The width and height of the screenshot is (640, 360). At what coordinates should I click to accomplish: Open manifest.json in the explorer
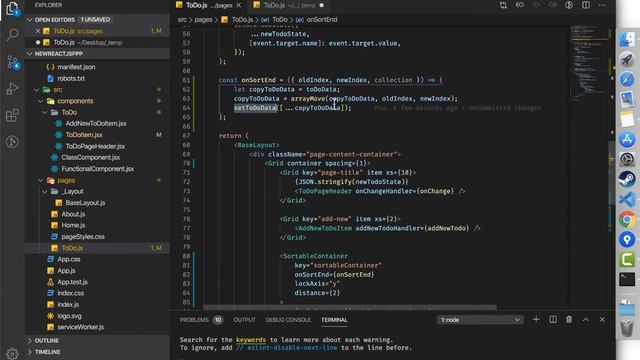click(x=76, y=67)
